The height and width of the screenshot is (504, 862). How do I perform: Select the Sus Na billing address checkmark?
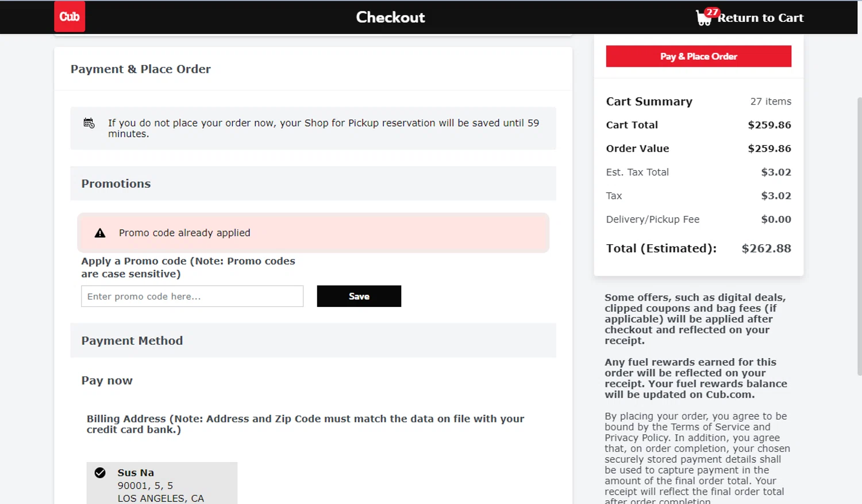[100, 473]
